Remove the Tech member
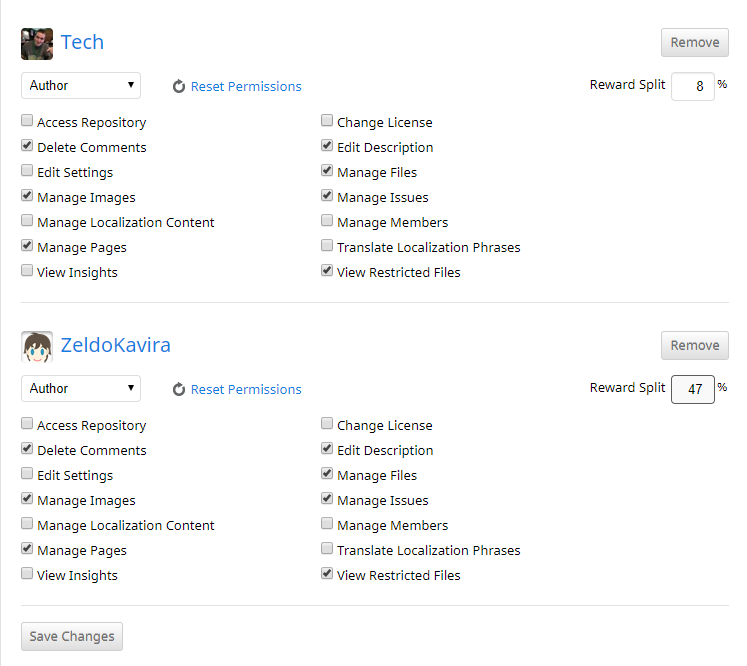 (695, 42)
